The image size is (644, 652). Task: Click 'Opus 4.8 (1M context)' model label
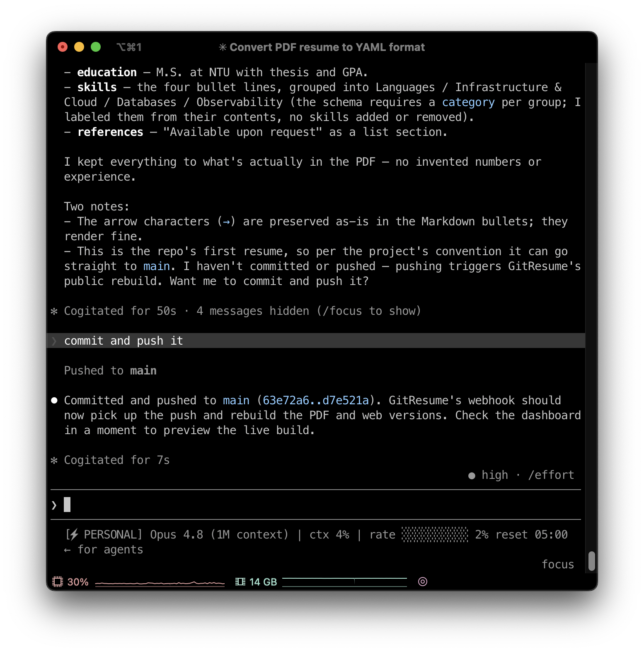219,535
